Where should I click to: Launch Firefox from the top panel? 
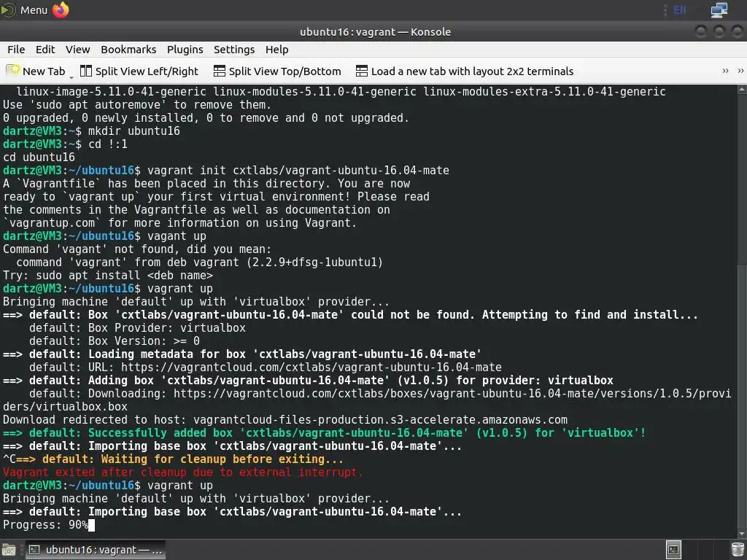61,10
